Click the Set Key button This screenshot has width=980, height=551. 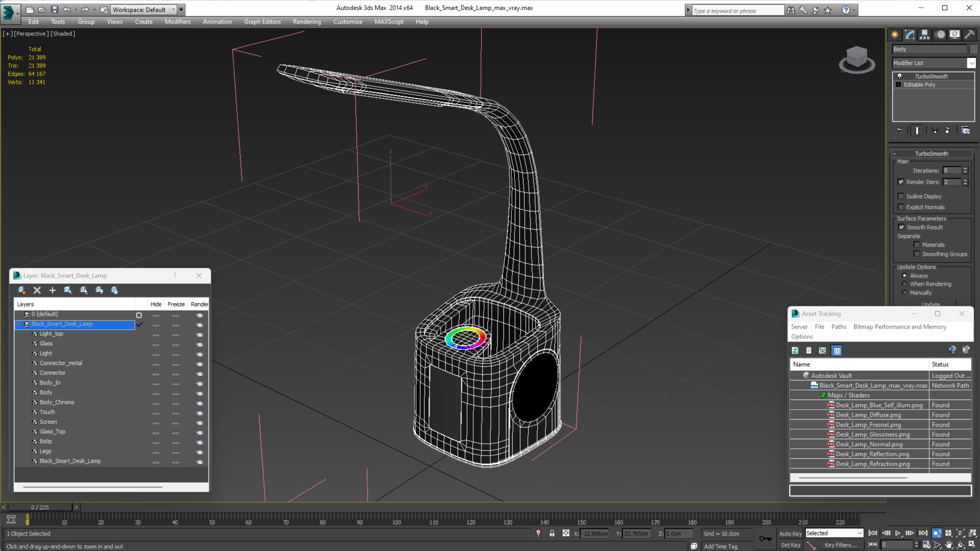point(790,545)
